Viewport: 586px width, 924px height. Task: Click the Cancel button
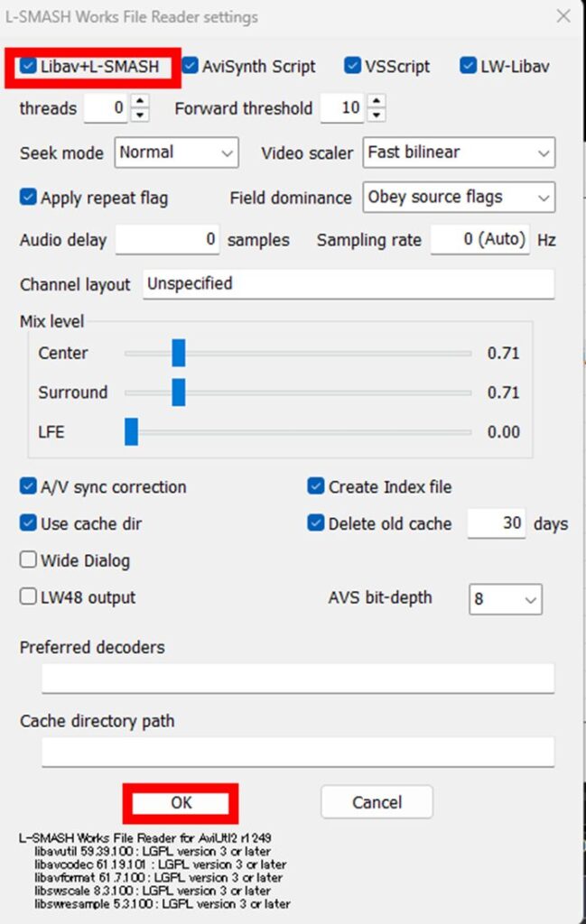(x=377, y=802)
